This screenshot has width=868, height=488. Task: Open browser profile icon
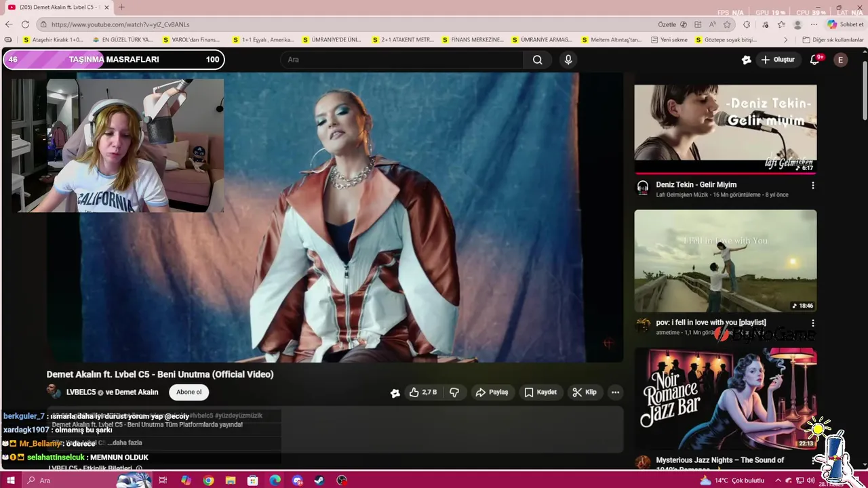(797, 24)
